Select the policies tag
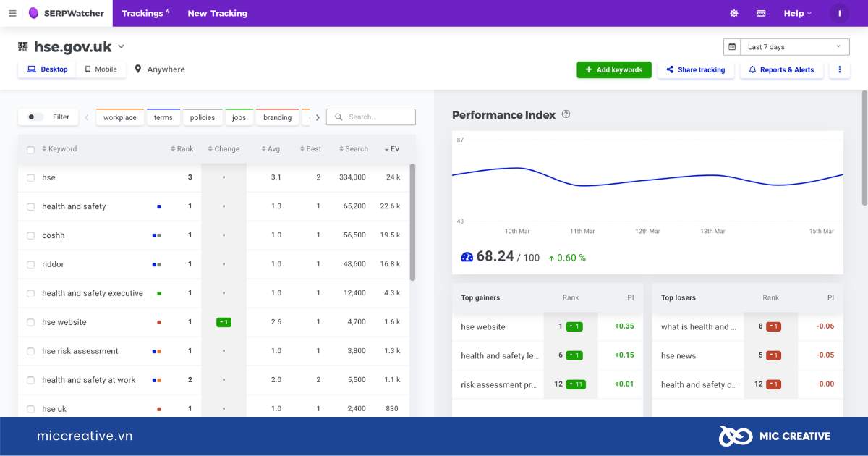The image size is (868, 456). point(203,117)
